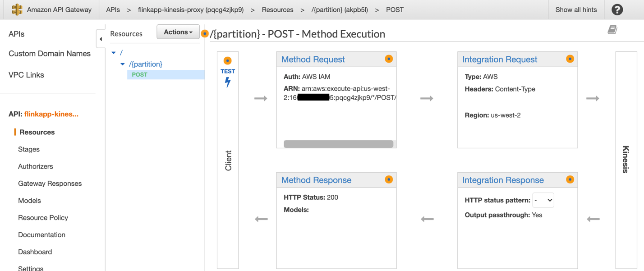Click the Method Request horizontal scrollbar

338,144
